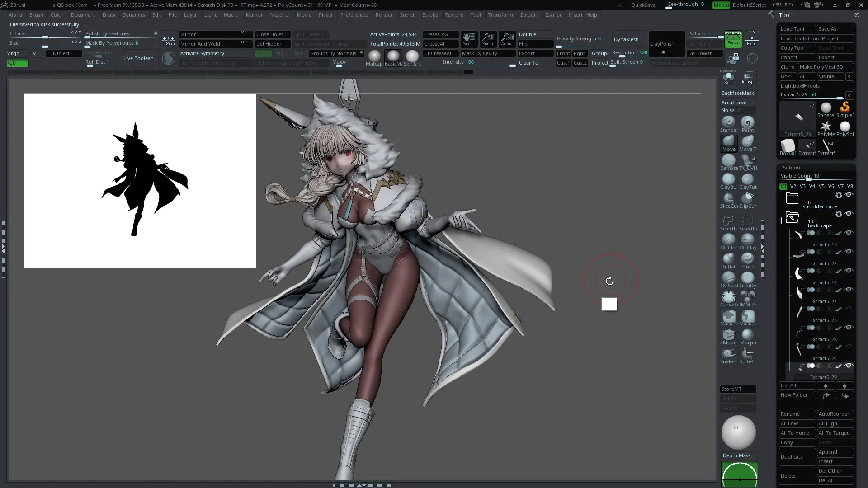Hide the shoulder_cape folder with eye icon
Screen dimensions: 868x488
[849, 195]
